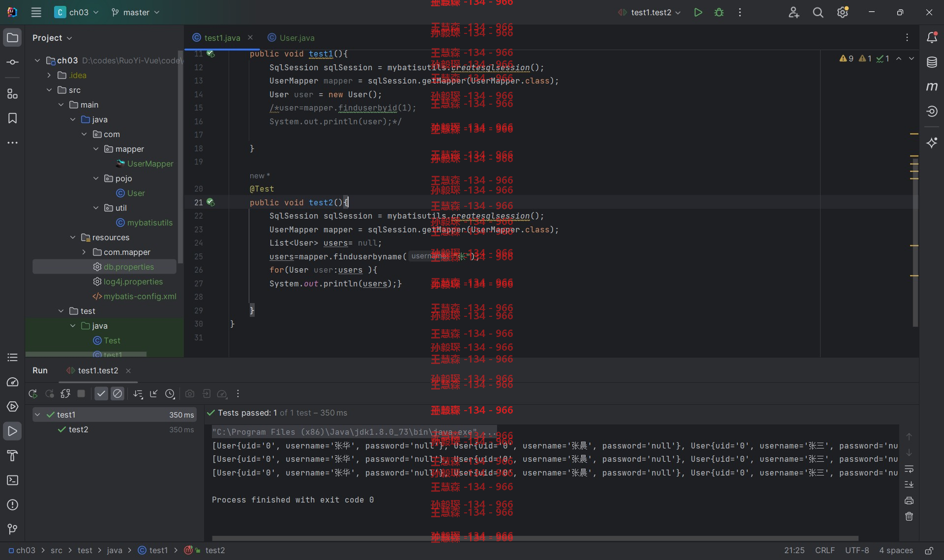Open the main hamburger menu
The width and height of the screenshot is (944, 560).
tap(36, 12)
